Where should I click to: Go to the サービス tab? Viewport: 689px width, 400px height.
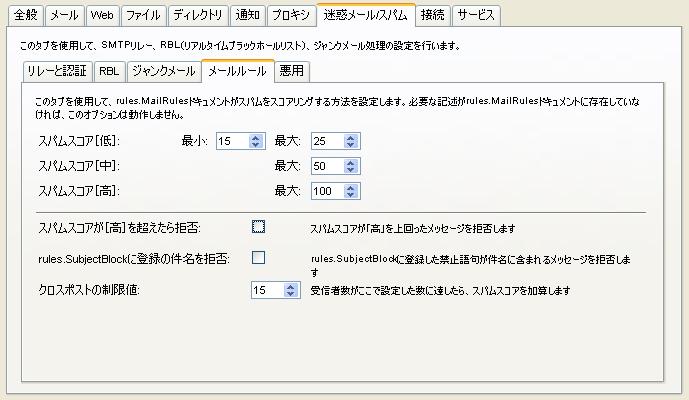coord(476,15)
